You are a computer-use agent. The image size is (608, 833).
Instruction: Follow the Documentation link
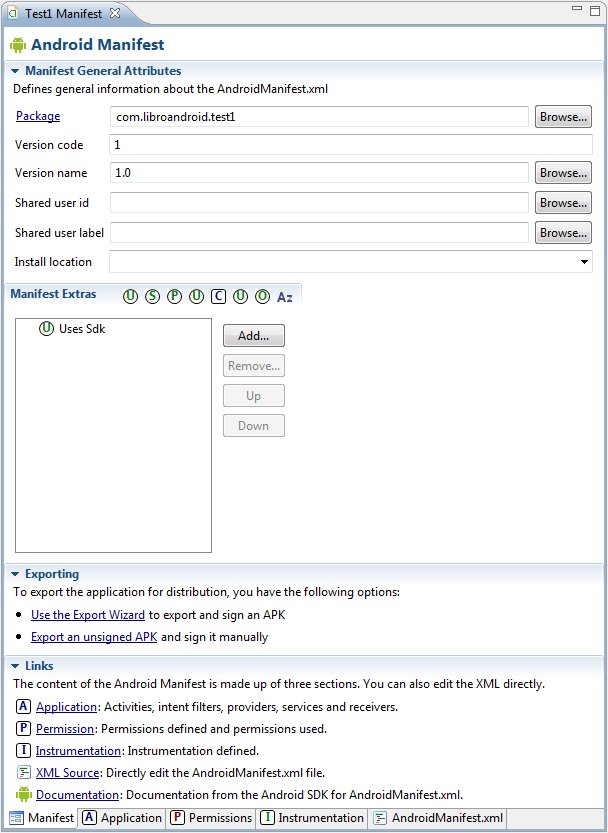point(77,795)
